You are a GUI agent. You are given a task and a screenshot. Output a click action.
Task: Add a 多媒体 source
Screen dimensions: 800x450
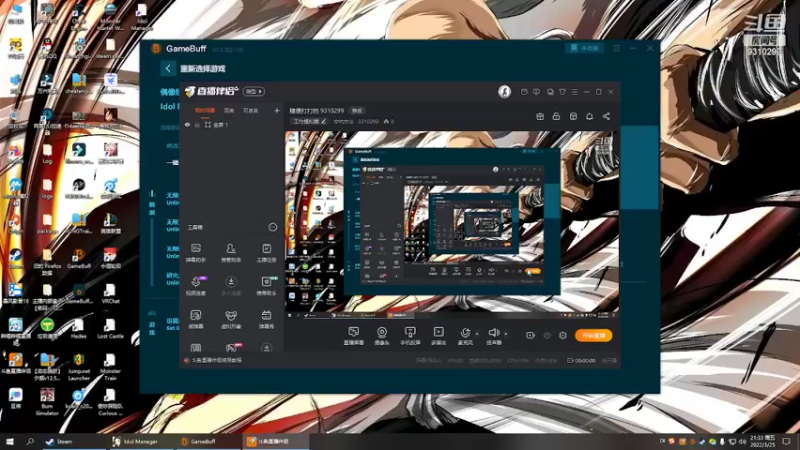click(438, 336)
